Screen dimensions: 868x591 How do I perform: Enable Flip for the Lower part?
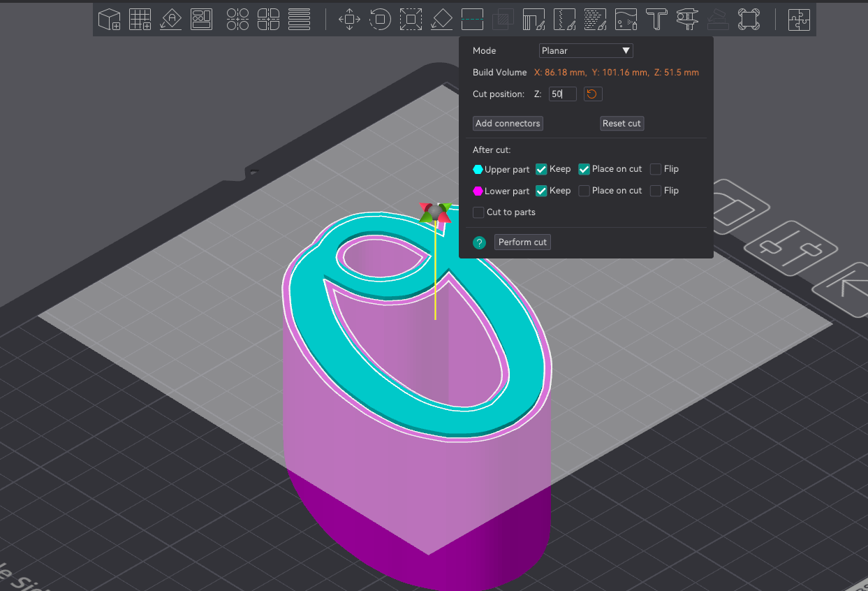point(656,191)
